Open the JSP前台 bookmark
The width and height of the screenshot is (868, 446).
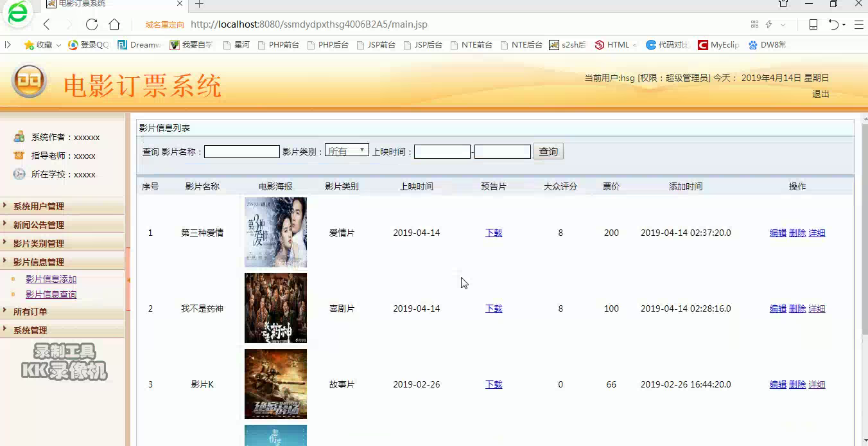pyautogui.click(x=376, y=45)
